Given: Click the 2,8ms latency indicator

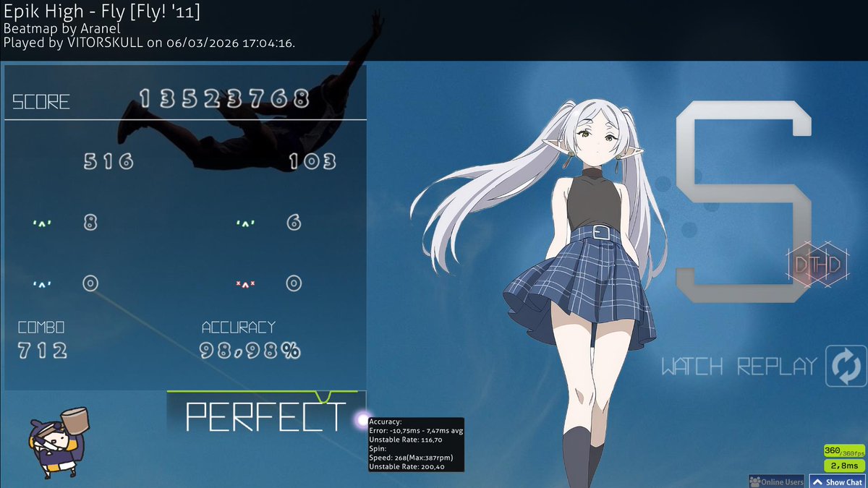Looking at the screenshot, I should click(843, 466).
